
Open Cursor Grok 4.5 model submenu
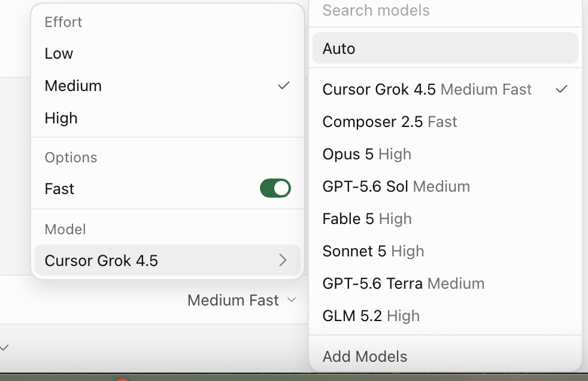point(167,260)
